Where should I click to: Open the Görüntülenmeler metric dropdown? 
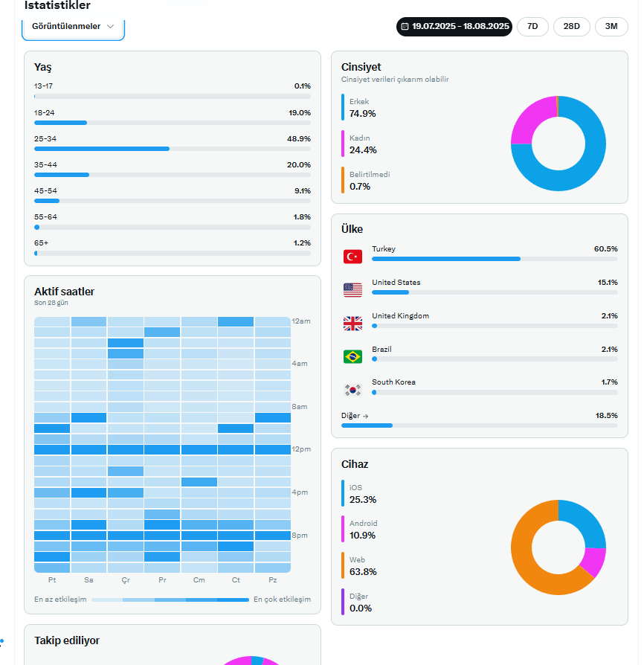[x=73, y=28]
